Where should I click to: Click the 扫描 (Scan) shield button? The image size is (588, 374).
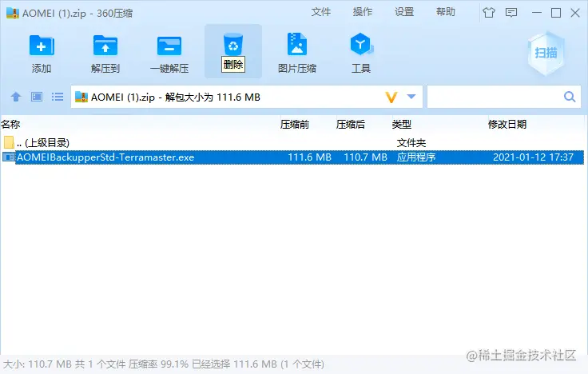546,54
